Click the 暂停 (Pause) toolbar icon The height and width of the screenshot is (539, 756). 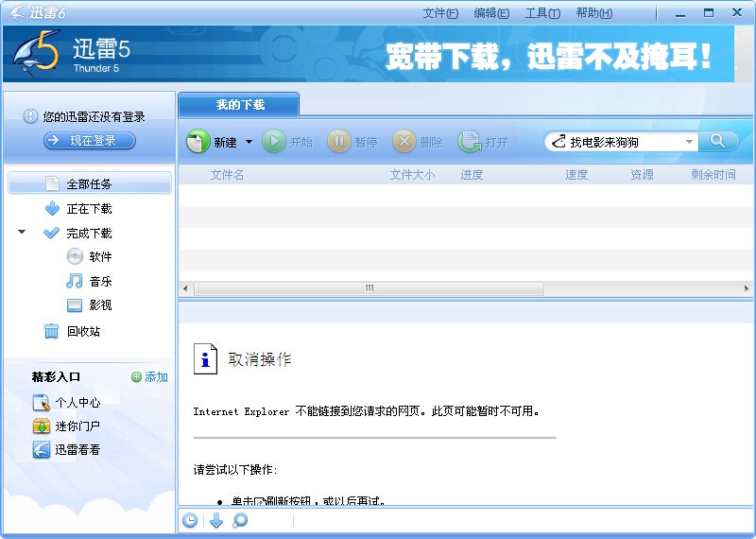pyautogui.click(x=339, y=142)
